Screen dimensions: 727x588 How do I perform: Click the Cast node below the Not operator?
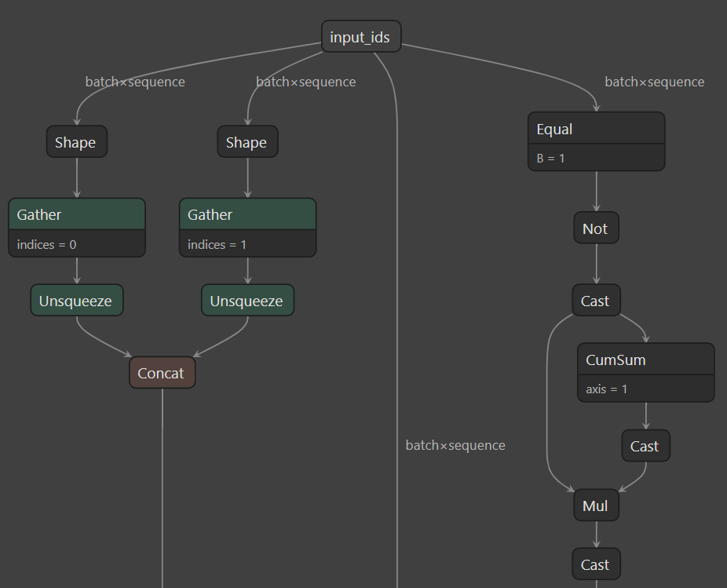pyautogui.click(x=596, y=300)
